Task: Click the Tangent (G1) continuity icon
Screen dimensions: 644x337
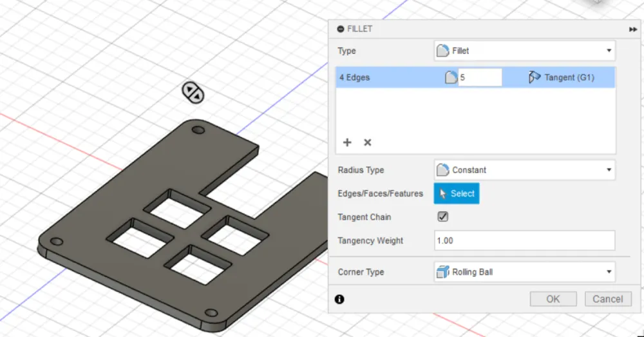Action: pyautogui.click(x=535, y=78)
